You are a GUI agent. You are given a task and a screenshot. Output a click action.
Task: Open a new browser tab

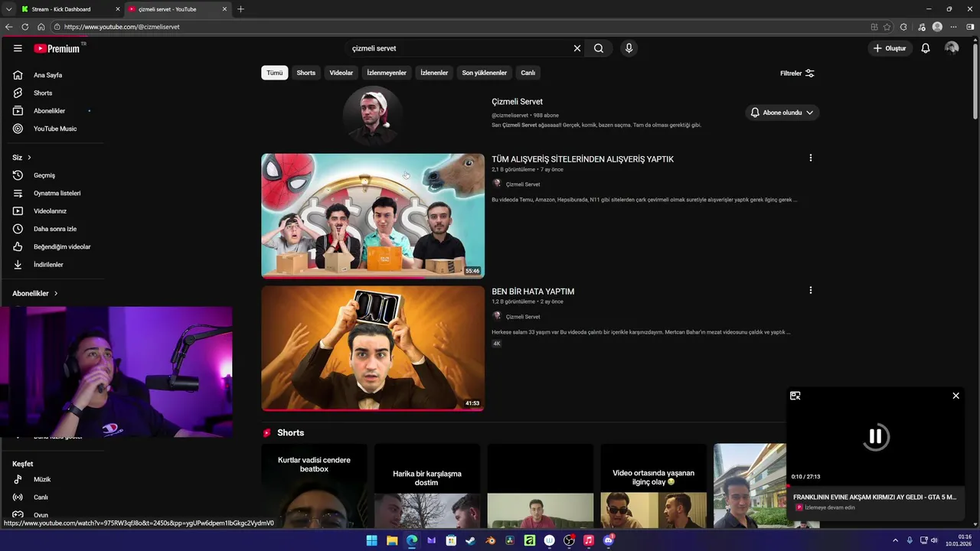click(240, 9)
